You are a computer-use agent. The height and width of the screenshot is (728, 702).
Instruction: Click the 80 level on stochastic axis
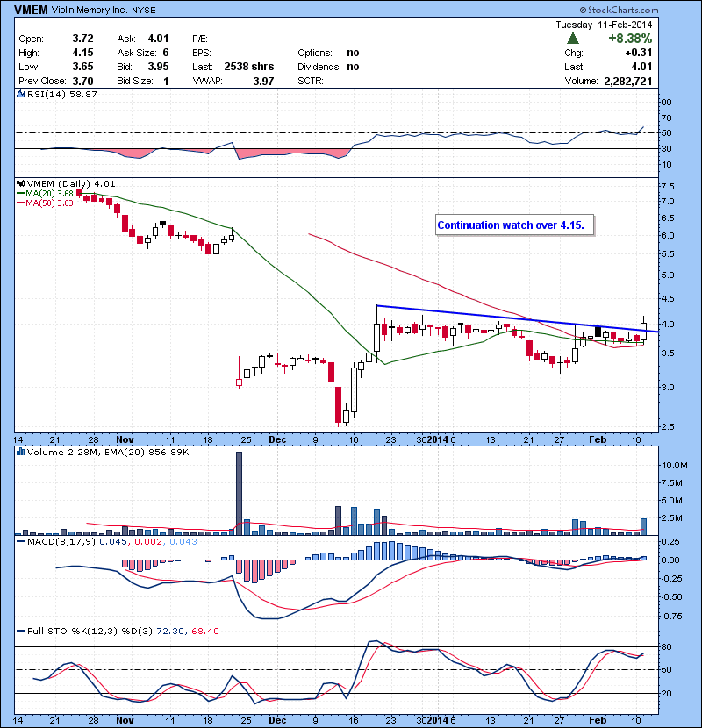click(667, 646)
